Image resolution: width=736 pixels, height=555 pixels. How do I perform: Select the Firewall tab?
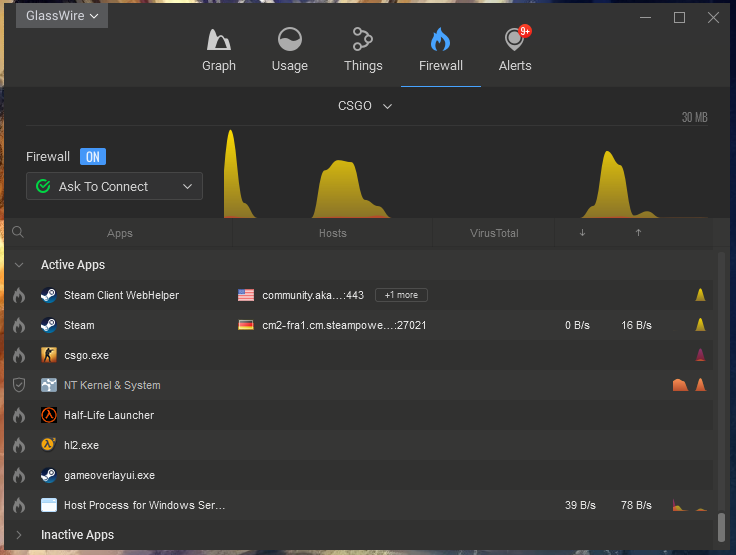441,50
